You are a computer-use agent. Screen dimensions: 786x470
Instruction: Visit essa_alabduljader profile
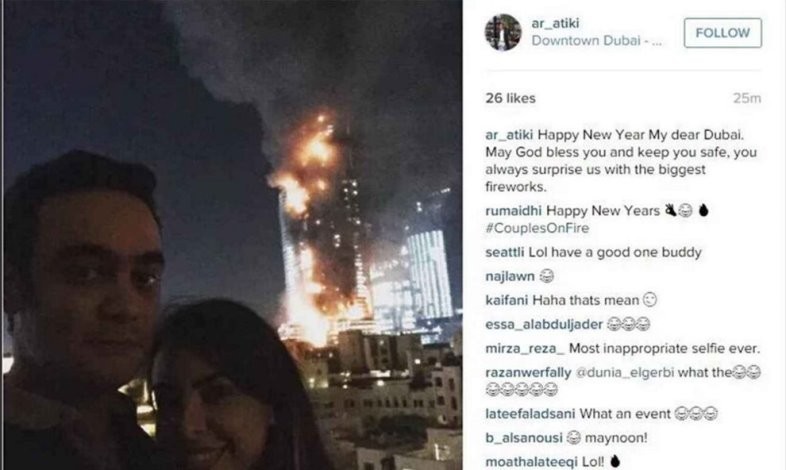click(544, 325)
